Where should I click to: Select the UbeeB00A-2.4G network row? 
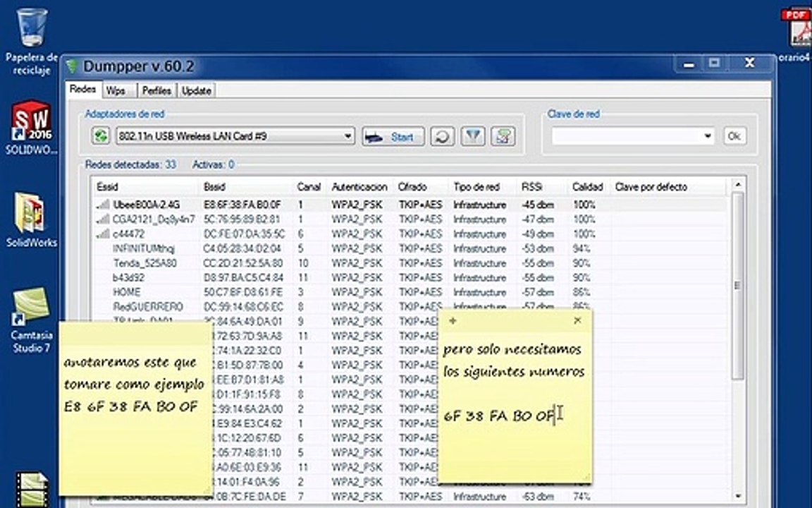409,205
